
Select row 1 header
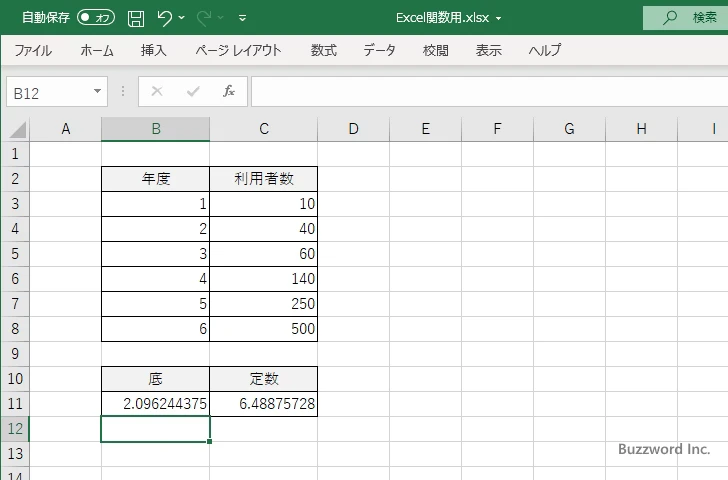pos(15,154)
